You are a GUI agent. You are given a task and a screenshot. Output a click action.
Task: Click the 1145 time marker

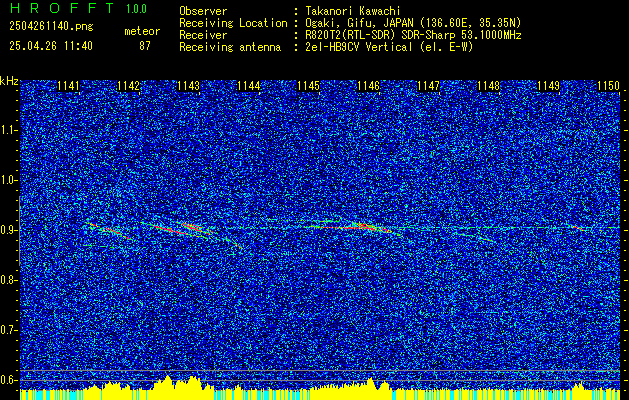coord(308,86)
